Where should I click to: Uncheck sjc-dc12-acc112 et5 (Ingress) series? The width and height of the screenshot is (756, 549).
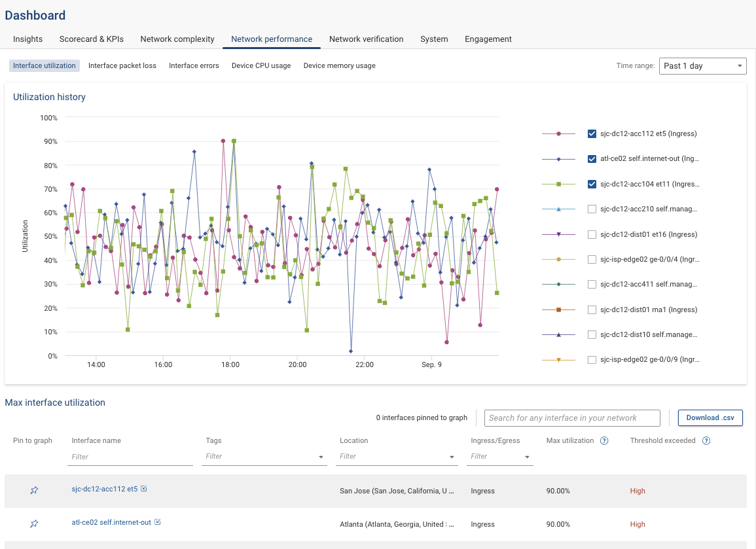tap(592, 133)
